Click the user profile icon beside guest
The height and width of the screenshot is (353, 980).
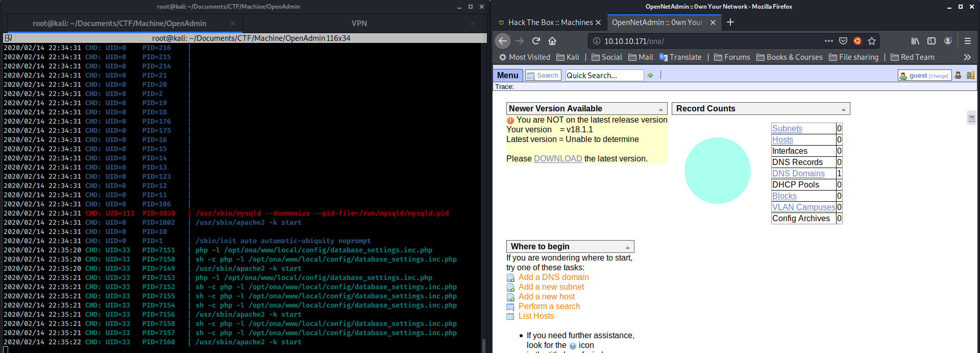(x=958, y=76)
